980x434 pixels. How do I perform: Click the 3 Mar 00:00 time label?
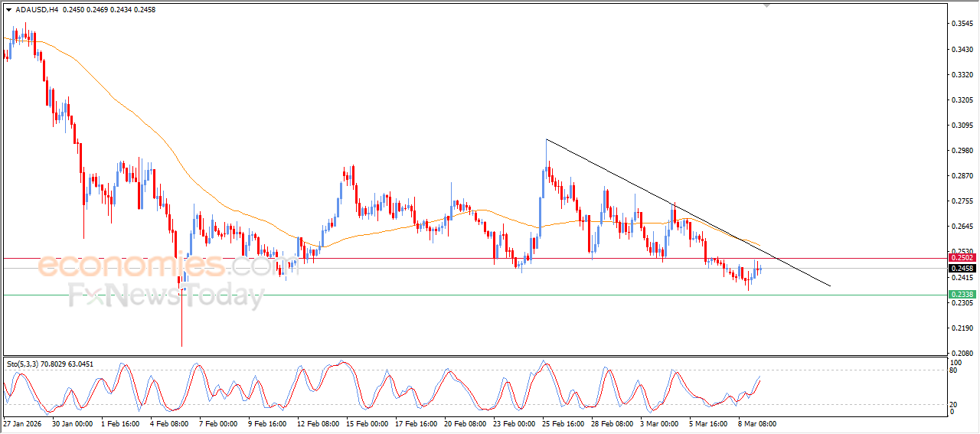(x=658, y=423)
